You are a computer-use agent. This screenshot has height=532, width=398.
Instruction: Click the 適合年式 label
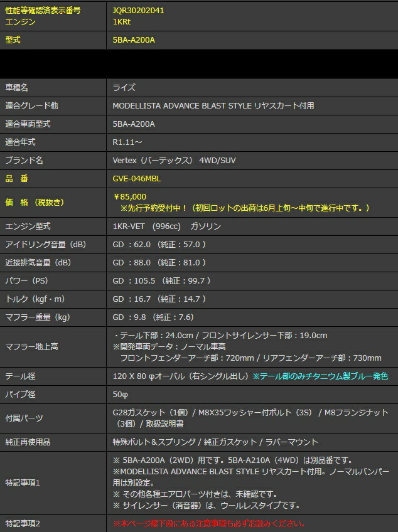20,142
